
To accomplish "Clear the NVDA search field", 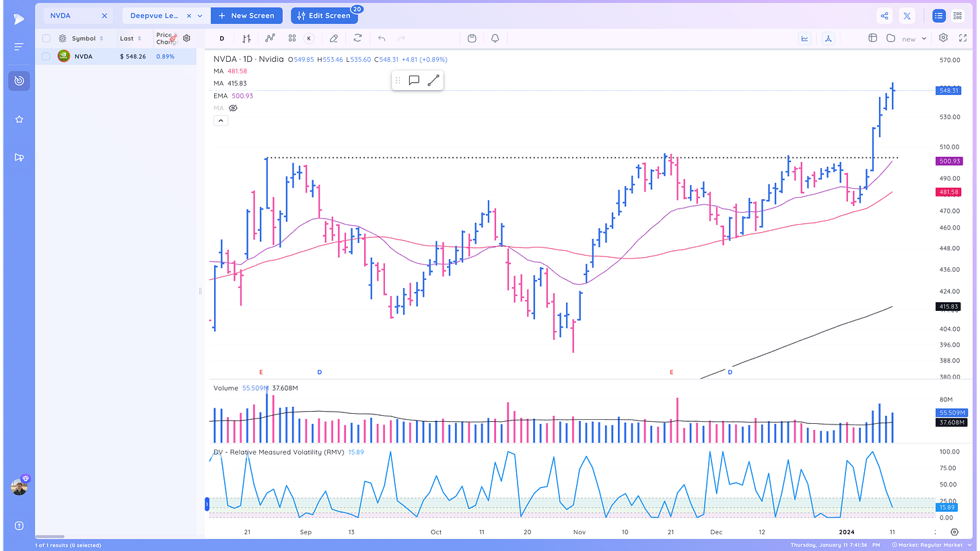I will click(104, 15).
